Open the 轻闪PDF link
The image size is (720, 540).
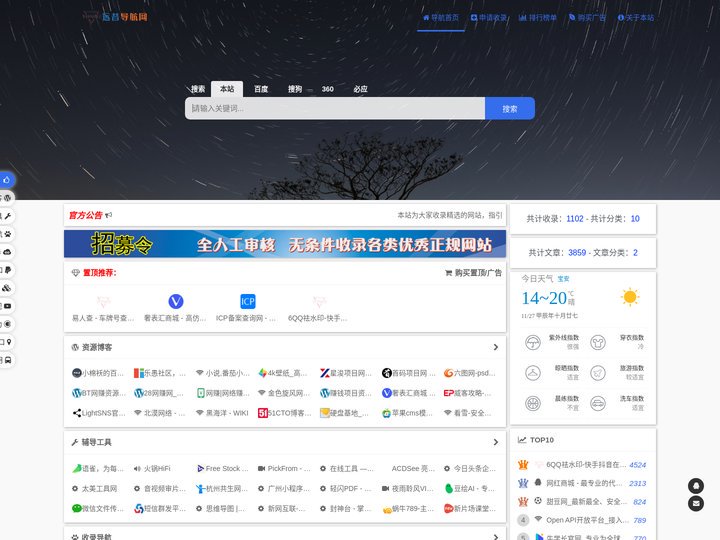(345, 489)
